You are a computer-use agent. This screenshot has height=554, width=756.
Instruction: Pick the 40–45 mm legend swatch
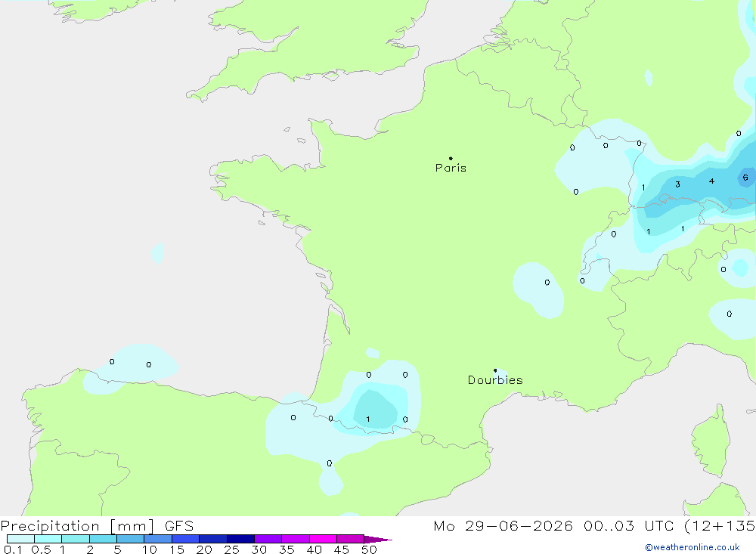(x=323, y=539)
